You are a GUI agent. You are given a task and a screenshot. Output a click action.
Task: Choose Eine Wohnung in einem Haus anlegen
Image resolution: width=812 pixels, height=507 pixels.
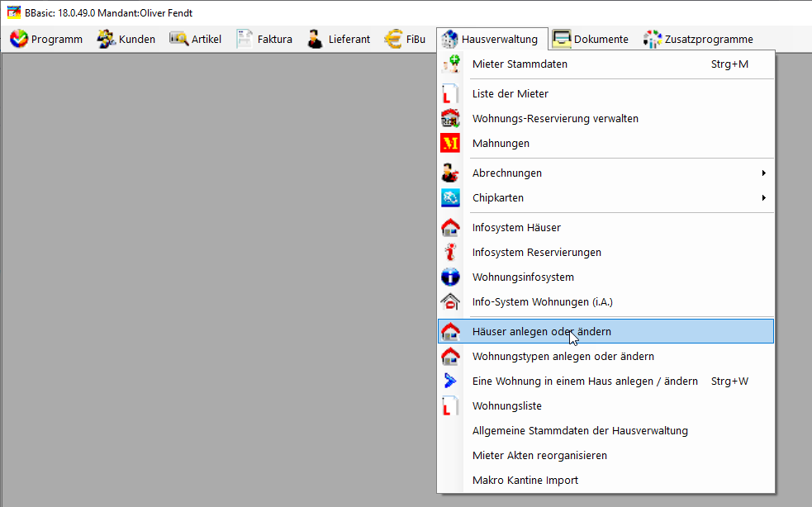[x=605, y=381]
